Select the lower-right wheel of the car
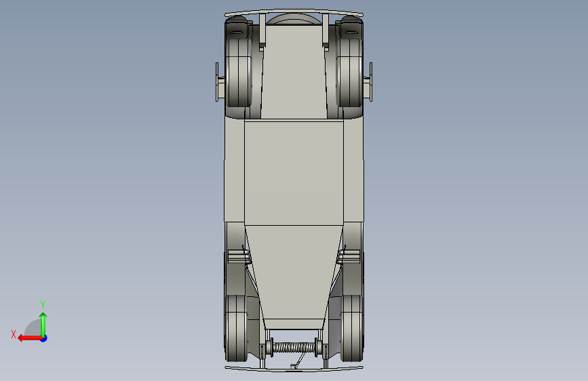Image resolution: width=588 pixels, height=381 pixels. pyautogui.click(x=352, y=329)
